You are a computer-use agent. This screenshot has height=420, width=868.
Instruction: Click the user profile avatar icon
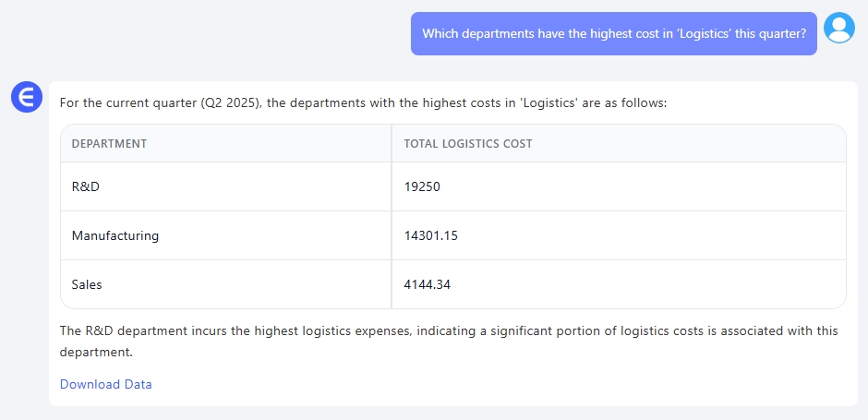[838, 28]
